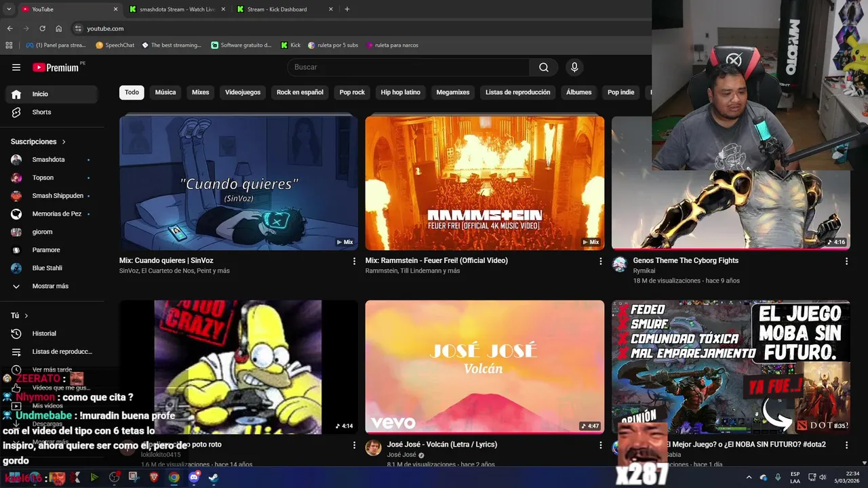Open Discord from the taskbar
This screenshot has height=488, width=868.
tap(194, 477)
